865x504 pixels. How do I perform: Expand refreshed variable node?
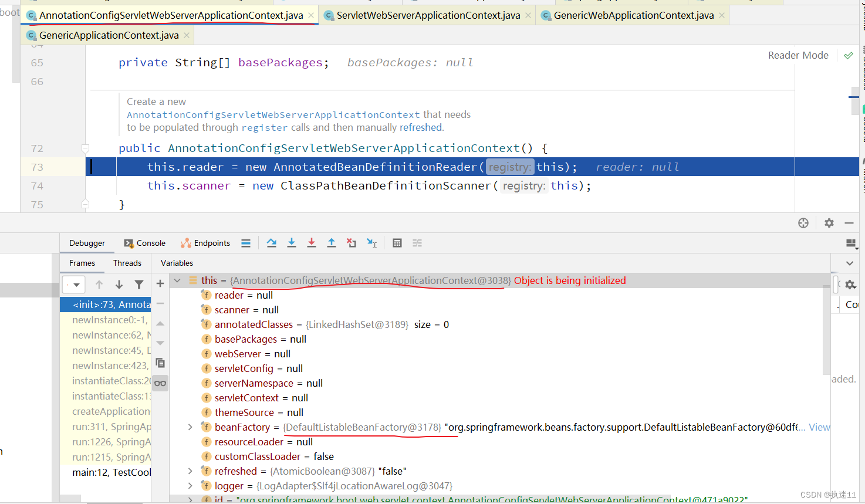(x=190, y=471)
